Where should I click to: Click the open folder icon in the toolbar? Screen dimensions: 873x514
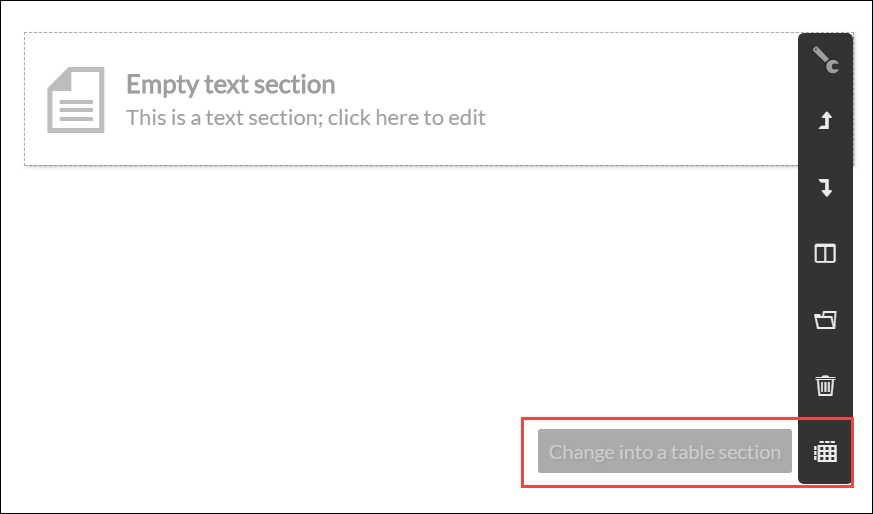[825, 320]
